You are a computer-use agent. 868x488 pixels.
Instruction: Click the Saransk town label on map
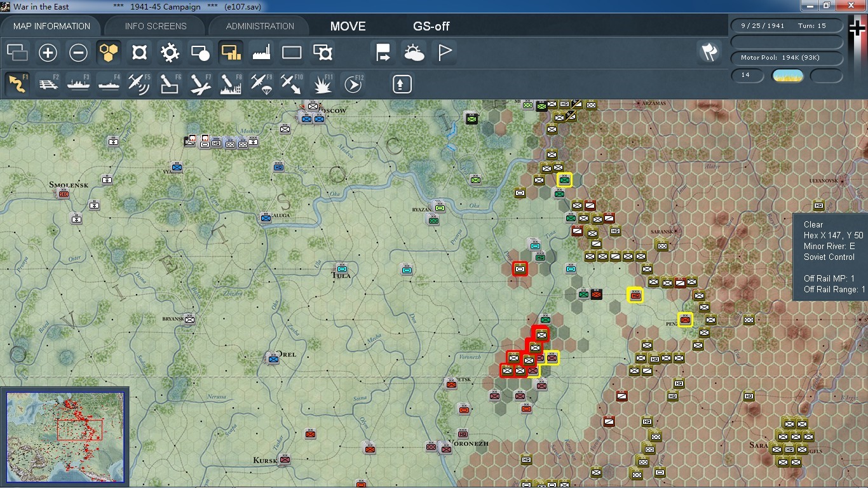(x=662, y=232)
